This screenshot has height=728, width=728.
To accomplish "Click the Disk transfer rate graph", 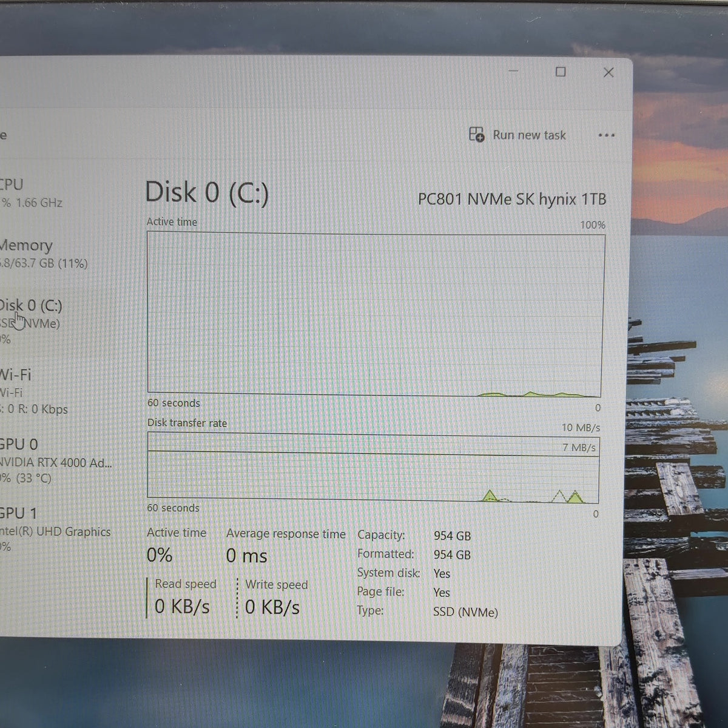I will coord(373,468).
